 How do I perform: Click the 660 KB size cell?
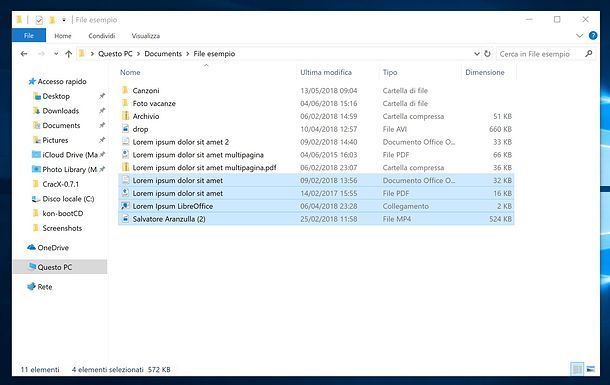(500, 129)
